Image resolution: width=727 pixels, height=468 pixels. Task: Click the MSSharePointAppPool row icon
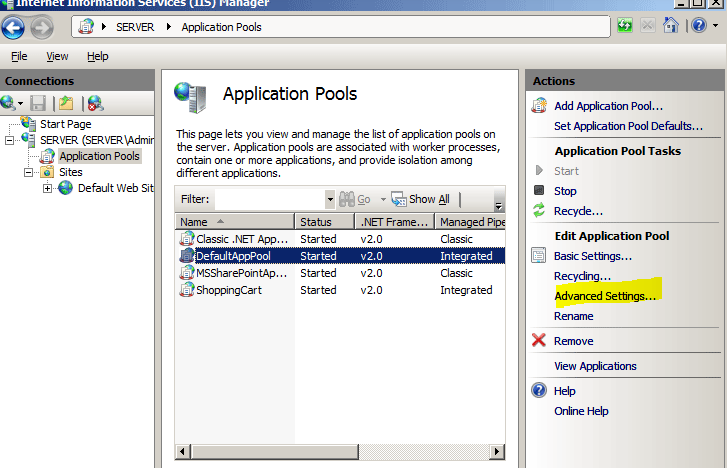click(x=187, y=273)
